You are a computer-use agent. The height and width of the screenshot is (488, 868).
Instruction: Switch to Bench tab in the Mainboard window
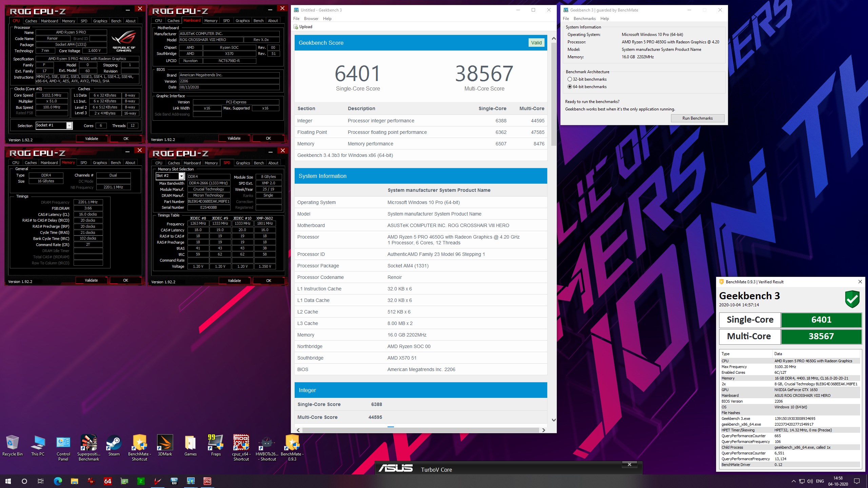coord(258,21)
